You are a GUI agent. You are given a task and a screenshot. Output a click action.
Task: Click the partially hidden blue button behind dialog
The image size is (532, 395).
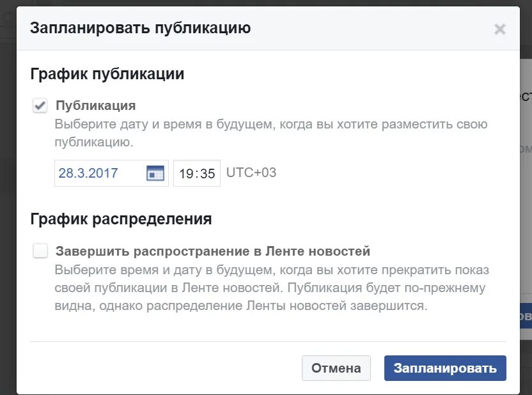click(x=526, y=316)
